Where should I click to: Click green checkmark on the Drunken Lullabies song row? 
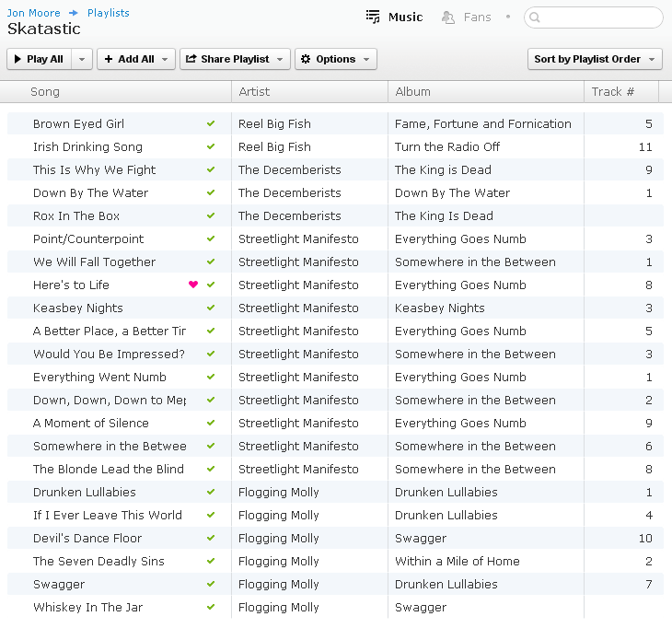(x=211, y=492)
